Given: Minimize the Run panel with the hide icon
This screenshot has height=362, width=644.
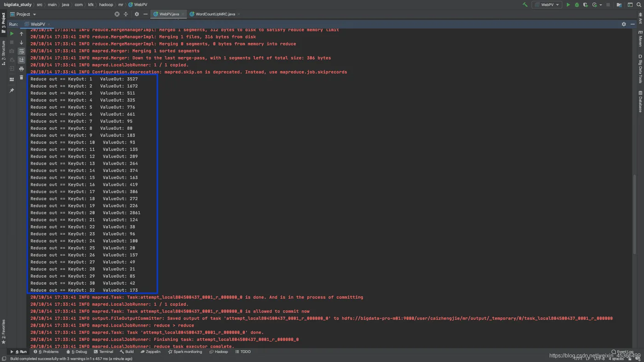Looking at the screenshot, I should 633,24.
